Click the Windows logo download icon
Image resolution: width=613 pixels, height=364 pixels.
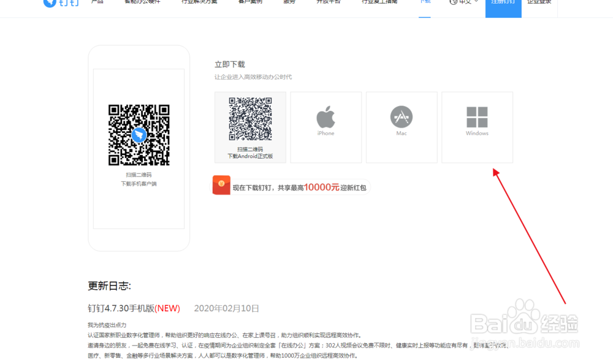pos(477,117)
